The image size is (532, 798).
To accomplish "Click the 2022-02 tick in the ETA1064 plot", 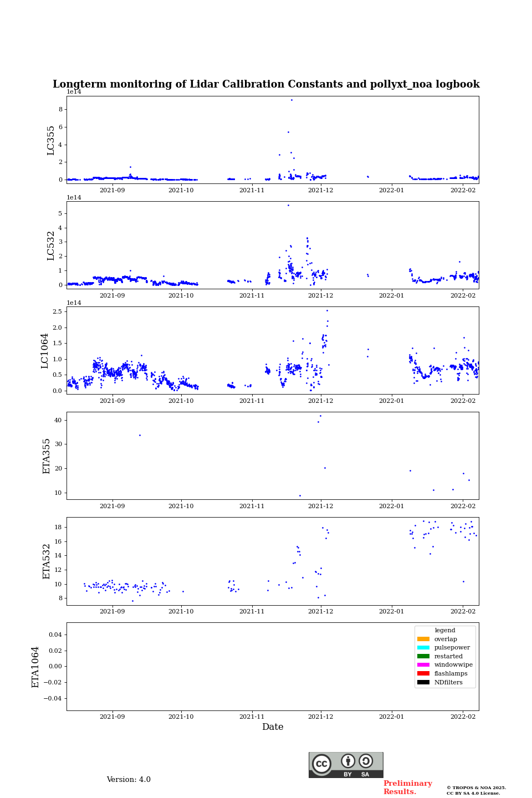I will click(x=463, y=717).
